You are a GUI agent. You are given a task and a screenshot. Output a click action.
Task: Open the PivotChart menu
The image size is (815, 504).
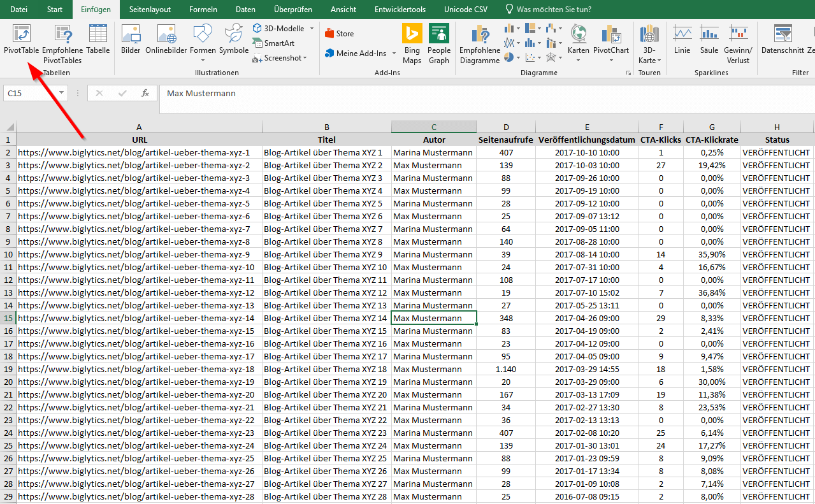pyautogui.click(x=611, y=44)
